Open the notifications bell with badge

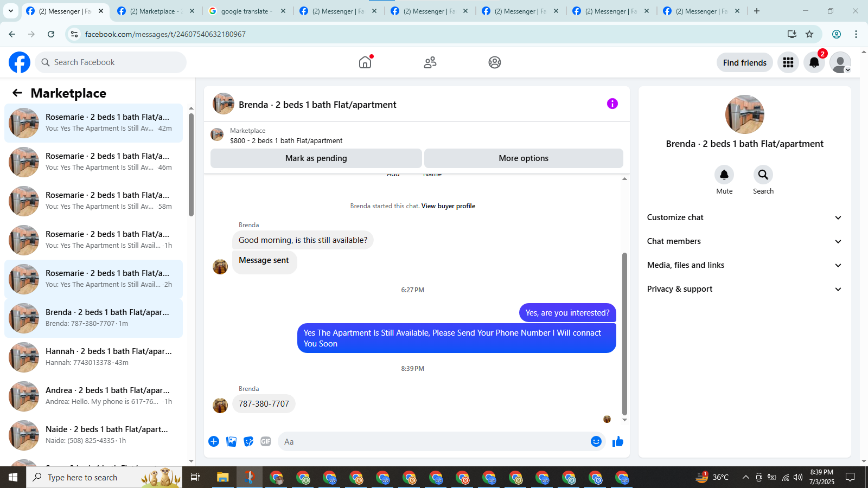click(x=814, y=62)
